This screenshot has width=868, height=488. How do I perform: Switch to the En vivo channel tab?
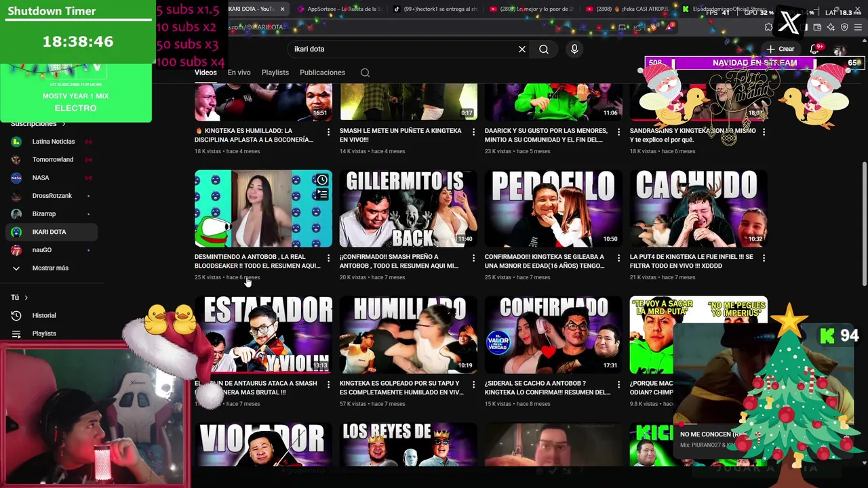239,73
